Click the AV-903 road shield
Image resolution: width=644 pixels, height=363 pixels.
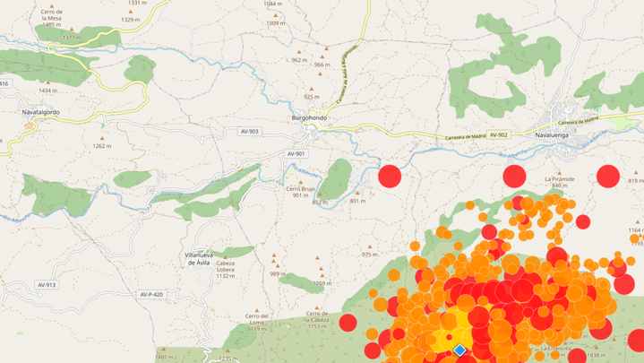tap(249, 132)
